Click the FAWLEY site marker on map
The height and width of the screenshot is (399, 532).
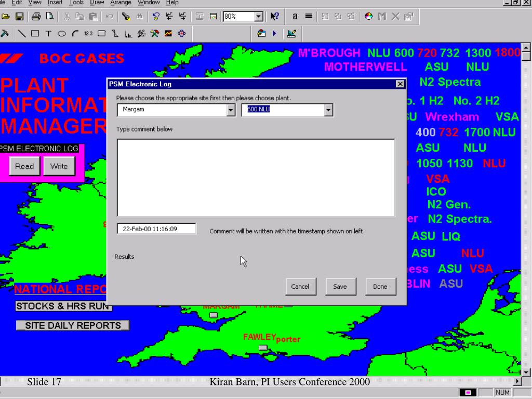[x=263, y=348]
